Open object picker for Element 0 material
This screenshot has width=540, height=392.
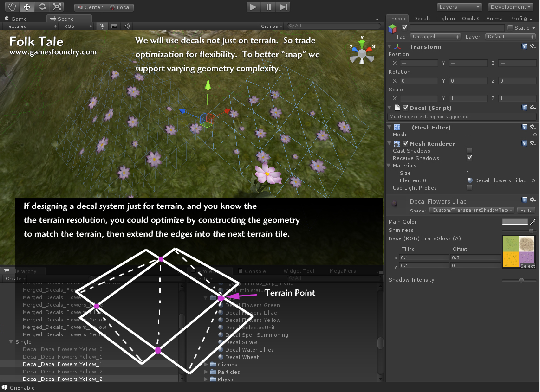coord(533,180)
